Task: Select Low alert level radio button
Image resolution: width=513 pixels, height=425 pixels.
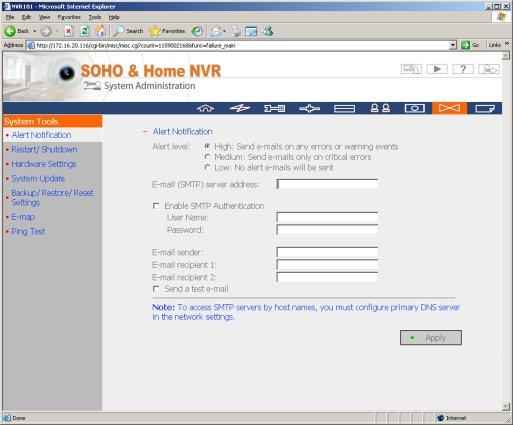Action: tap(207, 167)
